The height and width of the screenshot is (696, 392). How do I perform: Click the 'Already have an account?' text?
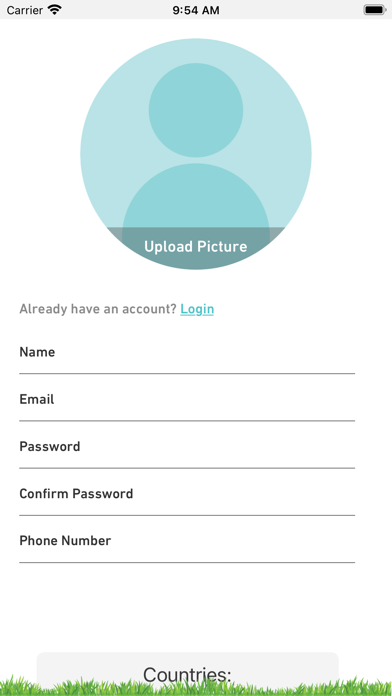[x=98, y=309]
